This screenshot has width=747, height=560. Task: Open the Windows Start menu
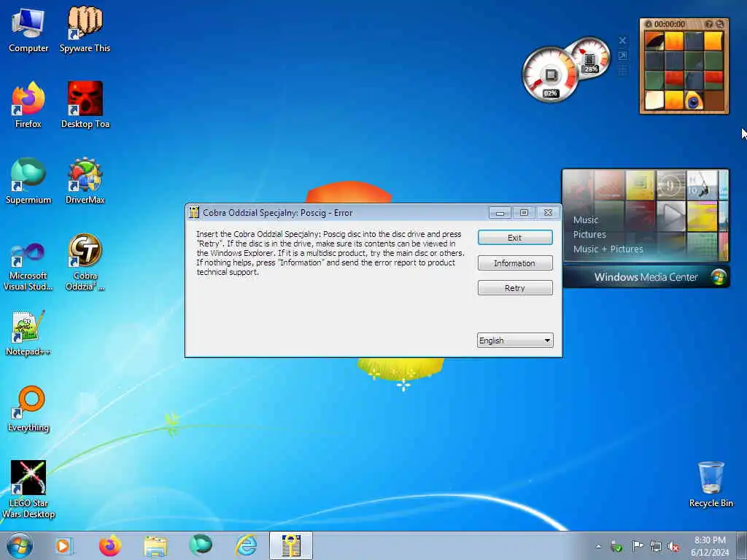point(20,545)
